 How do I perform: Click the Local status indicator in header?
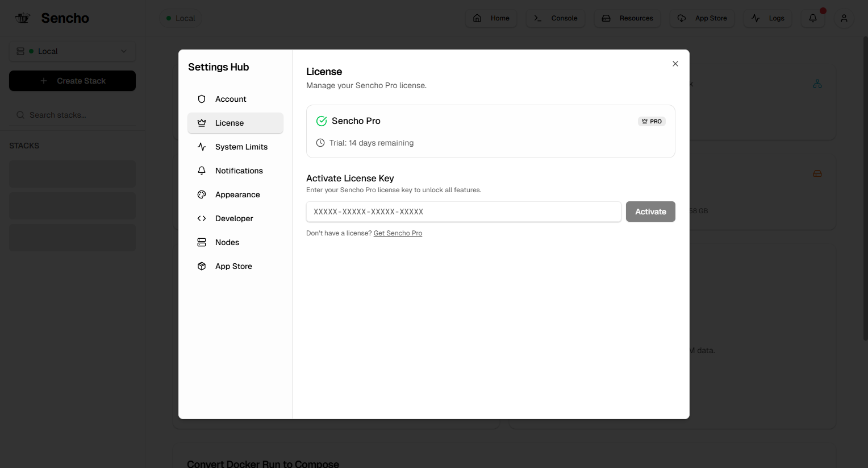(x=181, y=18)
